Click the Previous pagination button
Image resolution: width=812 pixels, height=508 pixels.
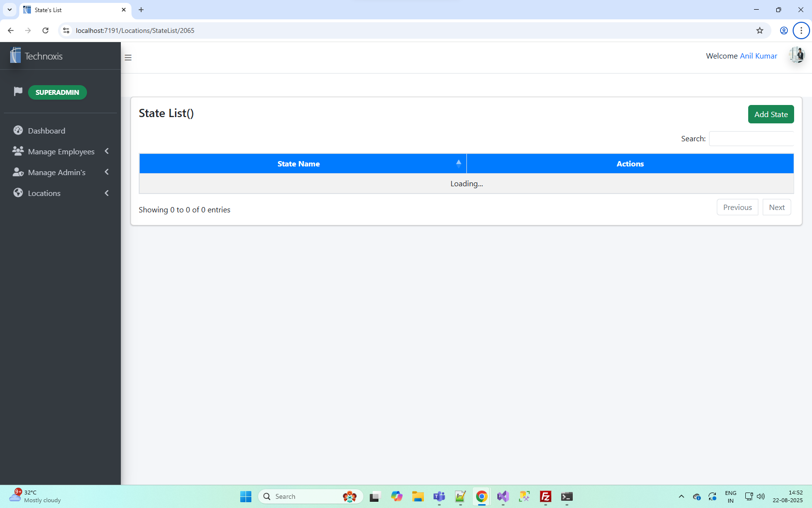[737, 208]
